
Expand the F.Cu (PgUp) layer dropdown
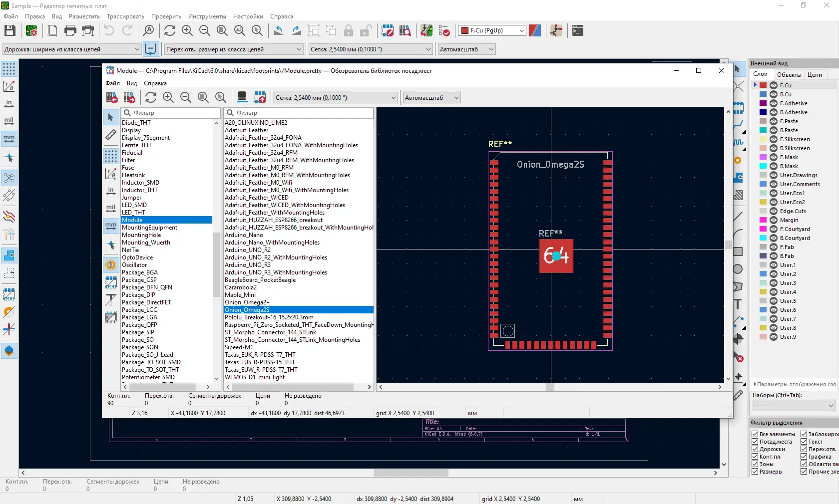point(521,31)
